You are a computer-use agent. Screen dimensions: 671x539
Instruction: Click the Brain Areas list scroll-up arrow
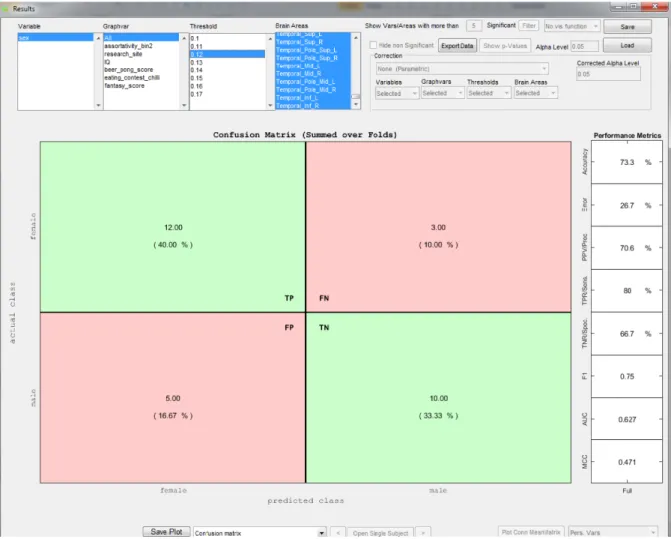pos(356,38)
